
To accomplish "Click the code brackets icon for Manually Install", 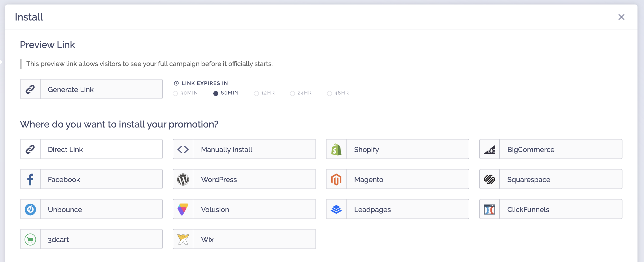I will pos(183,149).
